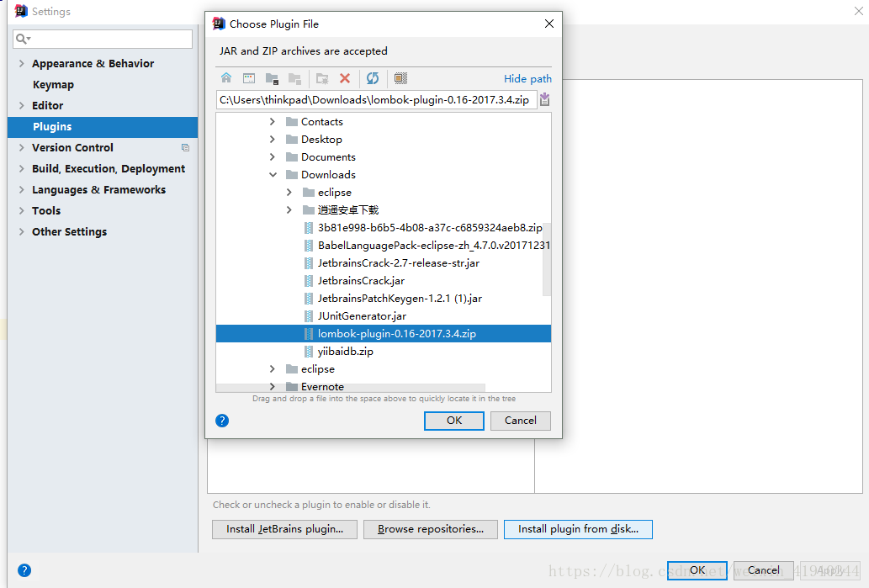Click the file tree horizontal scrollbar
This screenshot has width=869, height=588.
point(350,388)
